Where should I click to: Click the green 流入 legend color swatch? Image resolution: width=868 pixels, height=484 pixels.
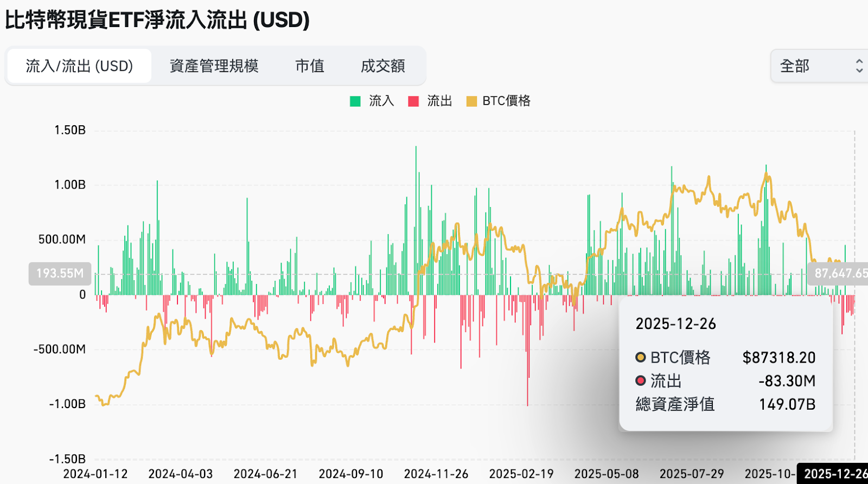[355, 101]
